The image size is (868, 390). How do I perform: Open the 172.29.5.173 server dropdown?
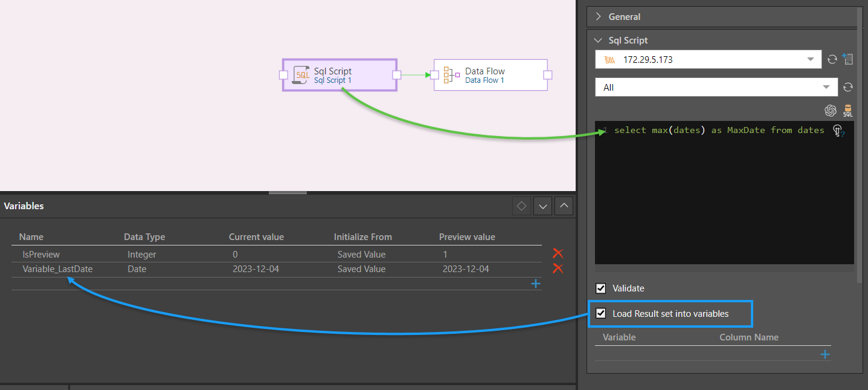[810, 59]
